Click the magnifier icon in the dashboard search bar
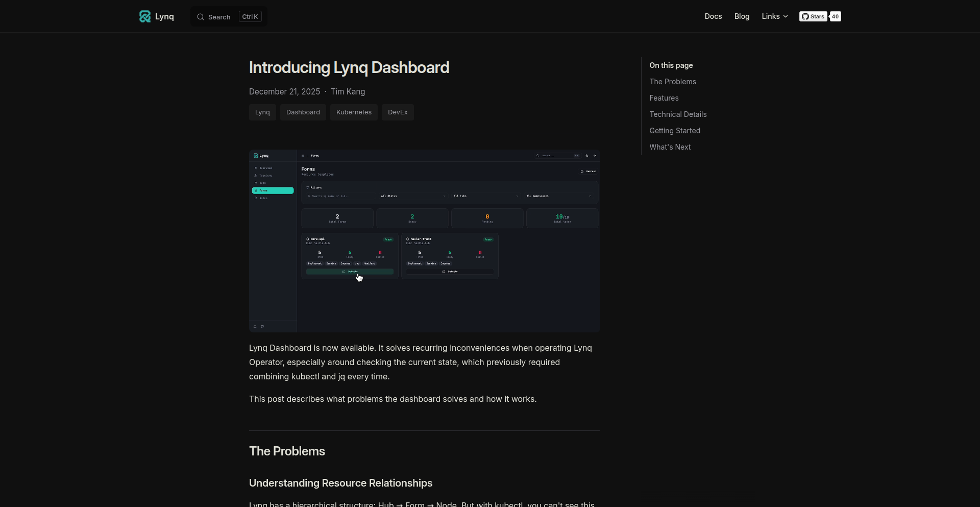 537,156
